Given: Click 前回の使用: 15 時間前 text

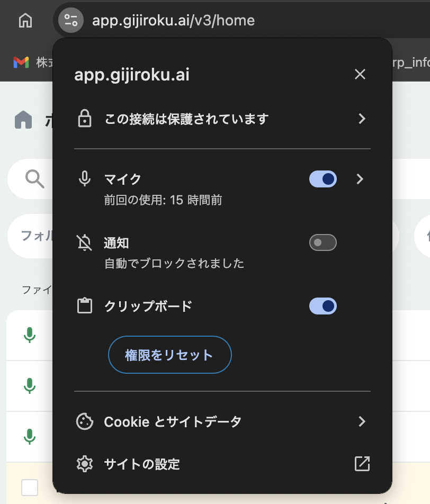Looking at the screenshot, I should click(163, 200).
